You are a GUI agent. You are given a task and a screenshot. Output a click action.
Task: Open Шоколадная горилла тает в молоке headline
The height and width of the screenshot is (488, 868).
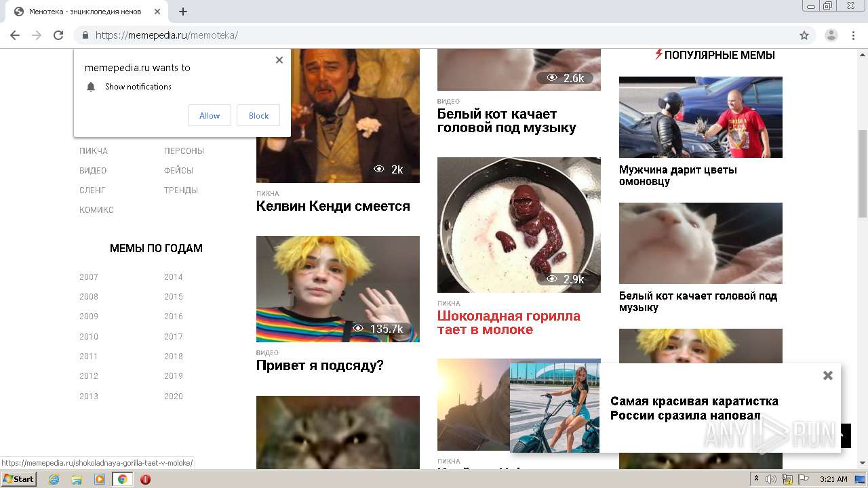pyautogui.click(x=509, y=323)
